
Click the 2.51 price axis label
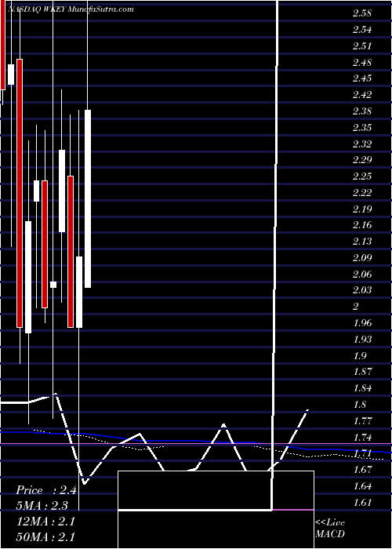[362, 45]
